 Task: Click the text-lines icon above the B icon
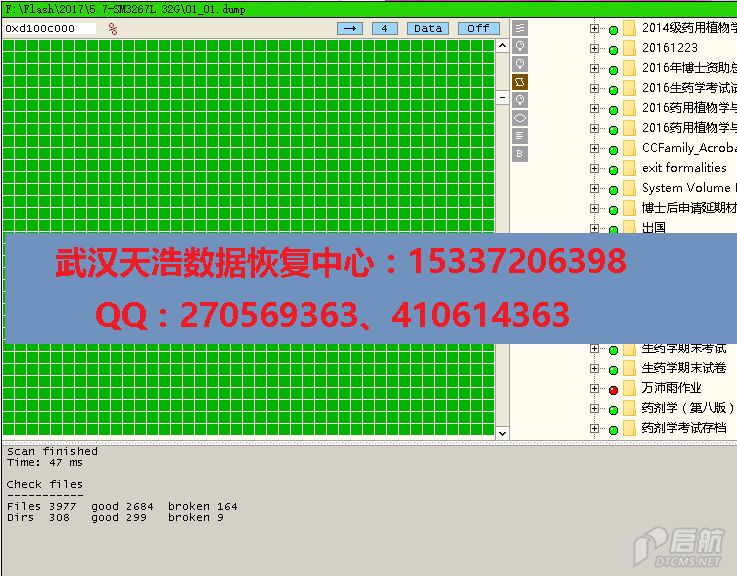[x=520, y=135]
